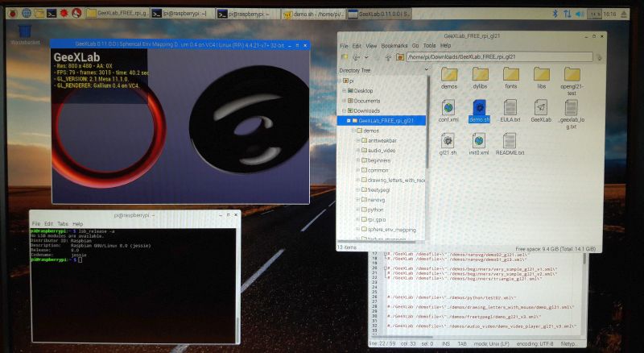This screenshot has width=644, height=353.
Task: Click the new folder toolbar icon
Action: click(345, 57)
